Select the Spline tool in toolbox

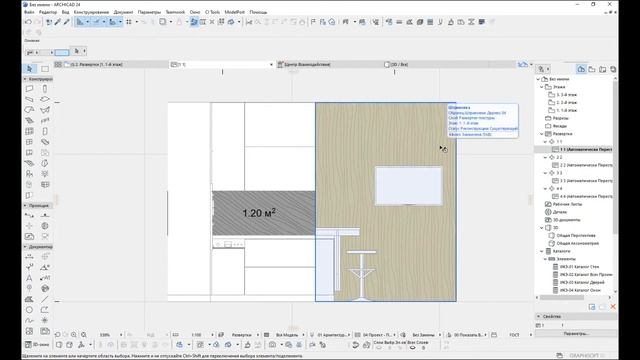click(x=29, y=320)
